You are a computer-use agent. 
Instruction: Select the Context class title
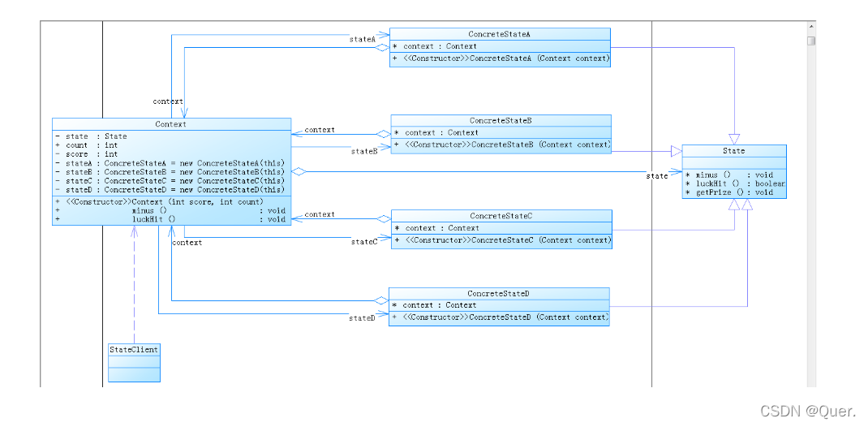(x=172, y=125)
